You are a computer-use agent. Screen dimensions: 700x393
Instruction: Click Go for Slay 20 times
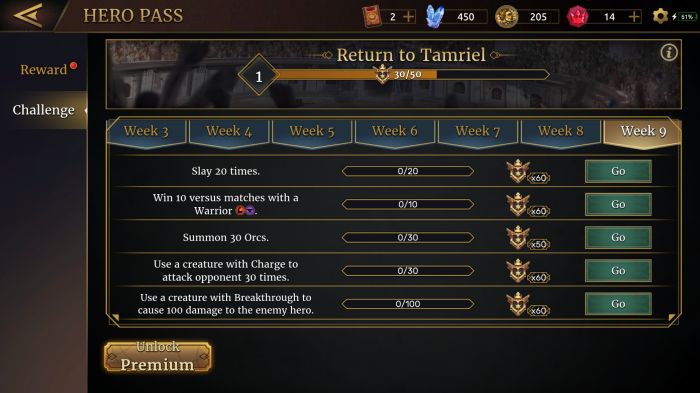click(x=618, y=171)
